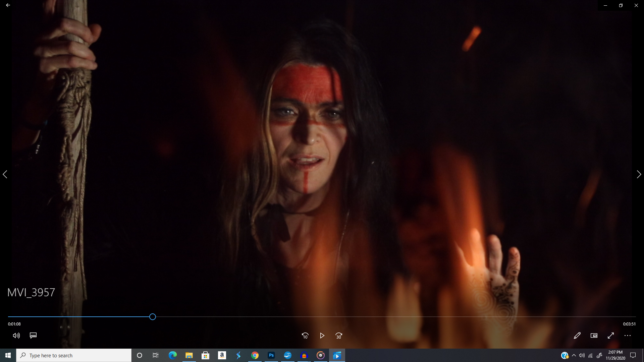Image resolution: width=644 pixels, height=362 pixels.
Task: Open Task View on the taskbar
Action: (156, 355)
